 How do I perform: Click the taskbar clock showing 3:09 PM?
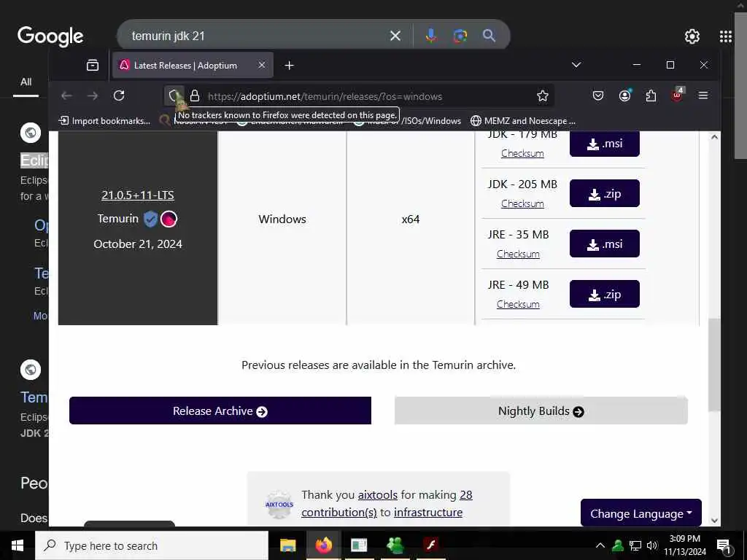tap(685, 545)
